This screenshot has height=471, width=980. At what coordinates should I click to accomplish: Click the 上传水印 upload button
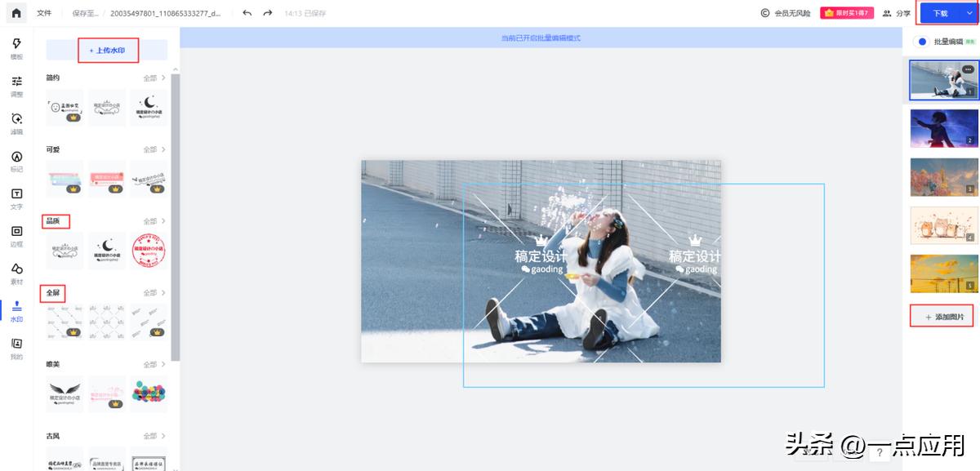107,51
